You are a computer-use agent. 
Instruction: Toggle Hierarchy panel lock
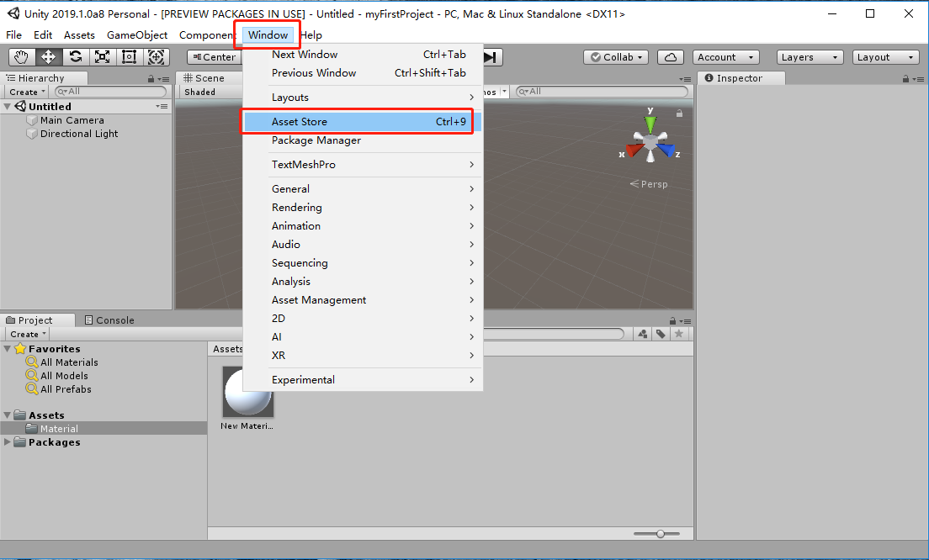coord(151,79)
